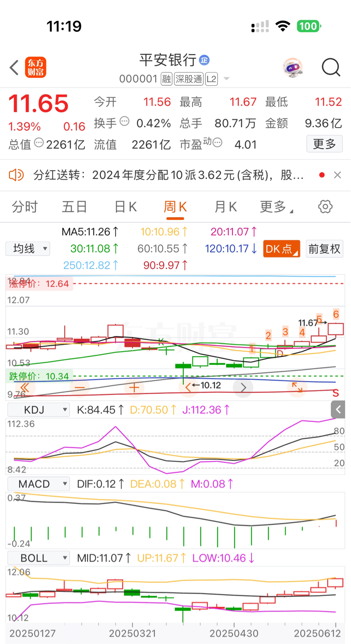Tap the back arrow icon
The image size is (351, 644).
(x=14, y=68)
